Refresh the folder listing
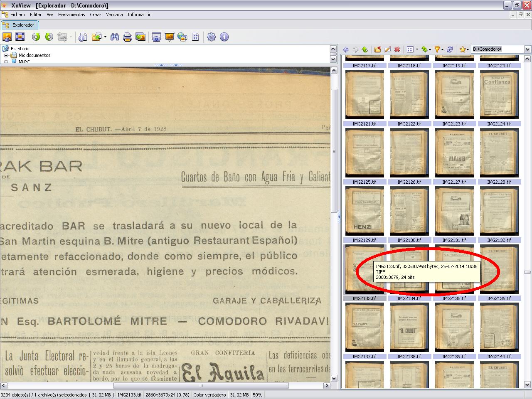The height and width of the screenshot is (399, 532). click(x=450, y=49)
